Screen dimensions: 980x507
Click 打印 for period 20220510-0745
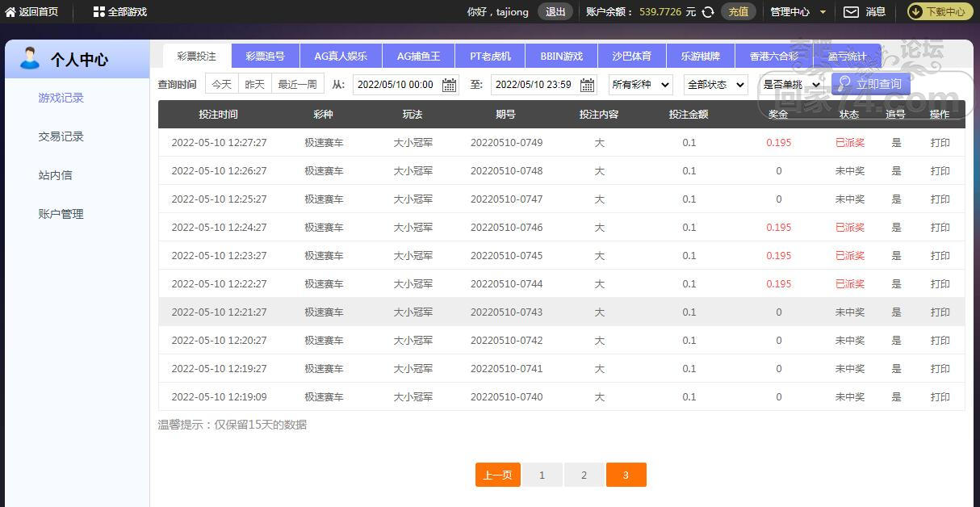(940, 256)
